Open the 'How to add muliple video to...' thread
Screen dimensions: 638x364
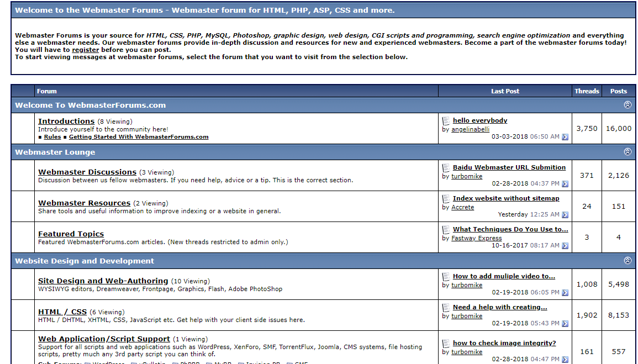coord(504,276)
